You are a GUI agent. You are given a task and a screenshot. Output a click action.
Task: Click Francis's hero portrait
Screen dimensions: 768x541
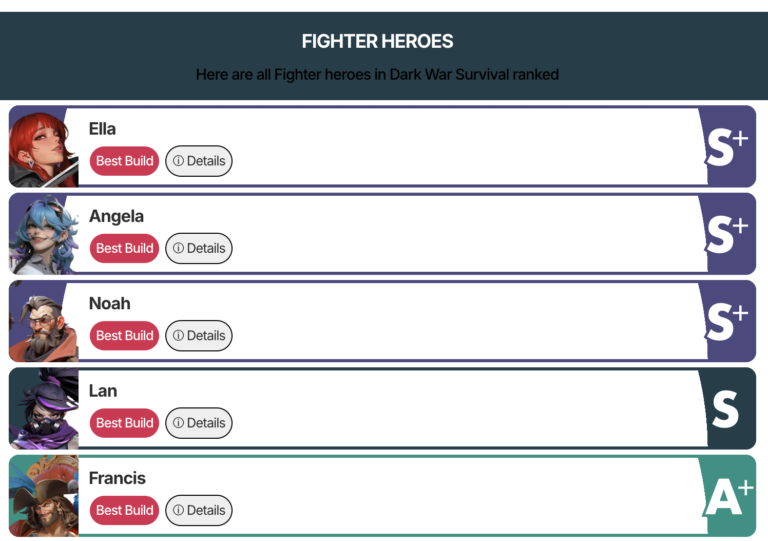pos(43,495)
